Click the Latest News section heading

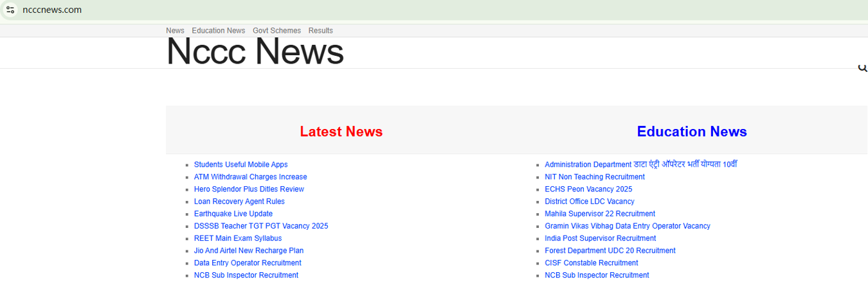pos(341,132)
